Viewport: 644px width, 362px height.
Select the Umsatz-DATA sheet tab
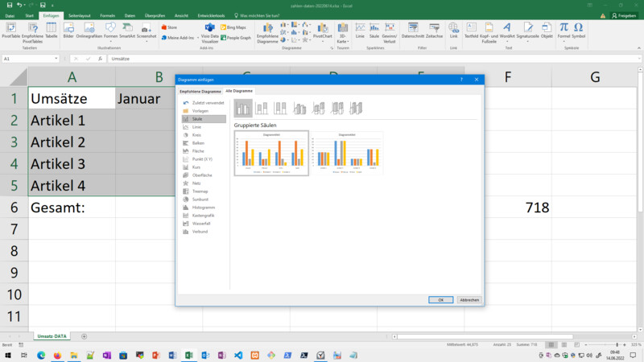[x=52, y=336]
